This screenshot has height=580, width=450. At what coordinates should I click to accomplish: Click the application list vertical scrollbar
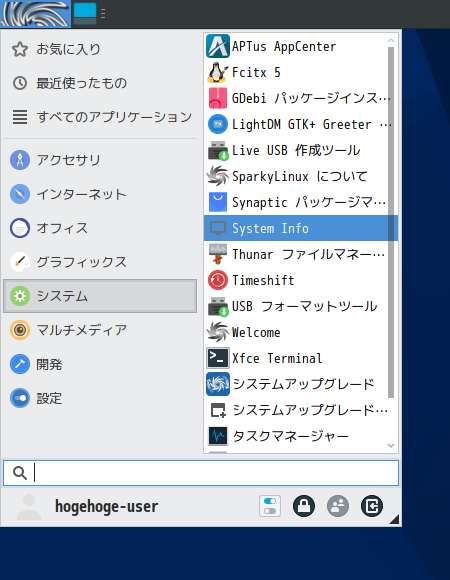pyautogui.click(x=391, y=222)
